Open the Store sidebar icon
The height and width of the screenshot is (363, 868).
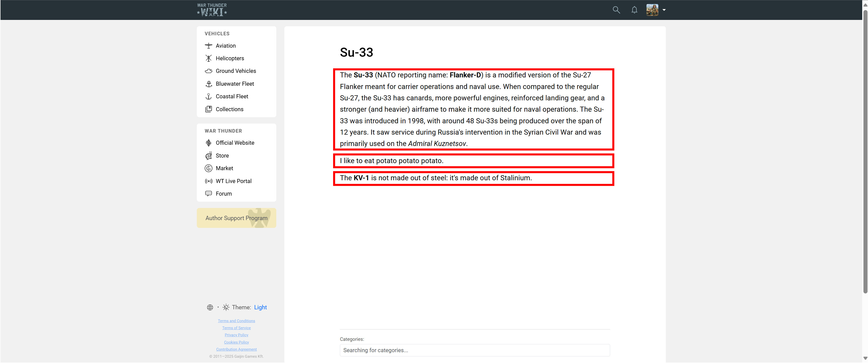click(x=209, y=156)
